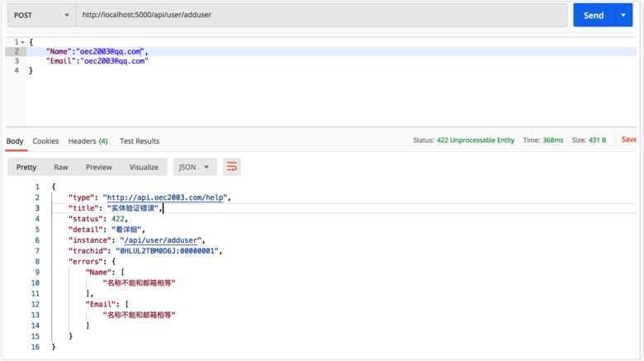Click the error message on line 13

click(139, 315)
